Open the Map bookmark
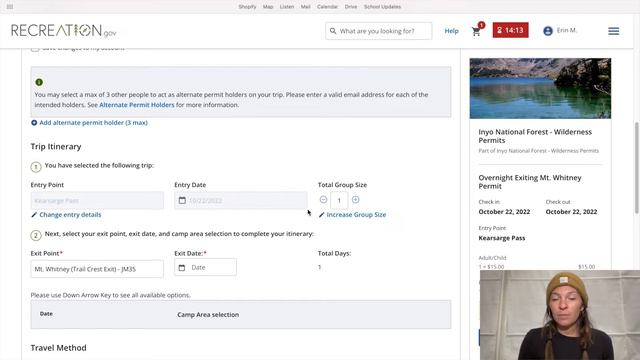640x360 pixels. [268, 7]
